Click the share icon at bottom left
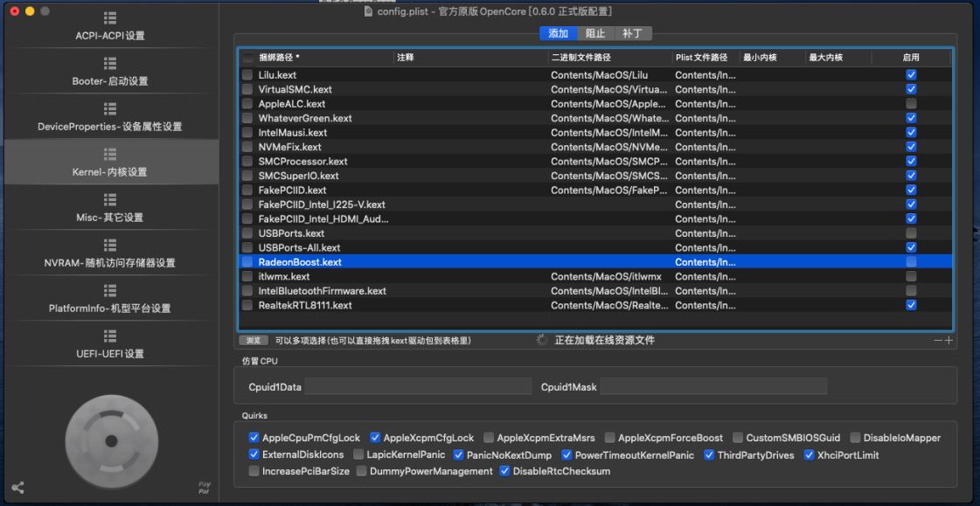 point(17,489)
